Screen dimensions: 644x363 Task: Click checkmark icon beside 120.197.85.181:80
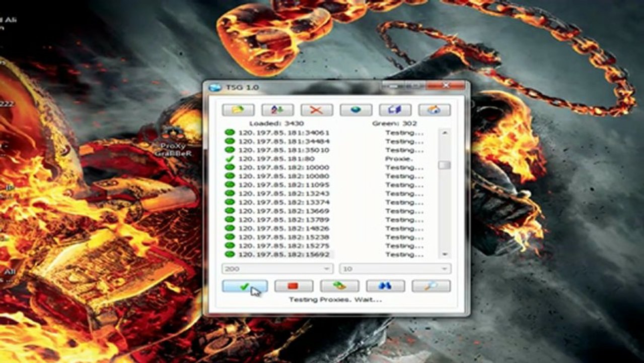pos(230,159)
